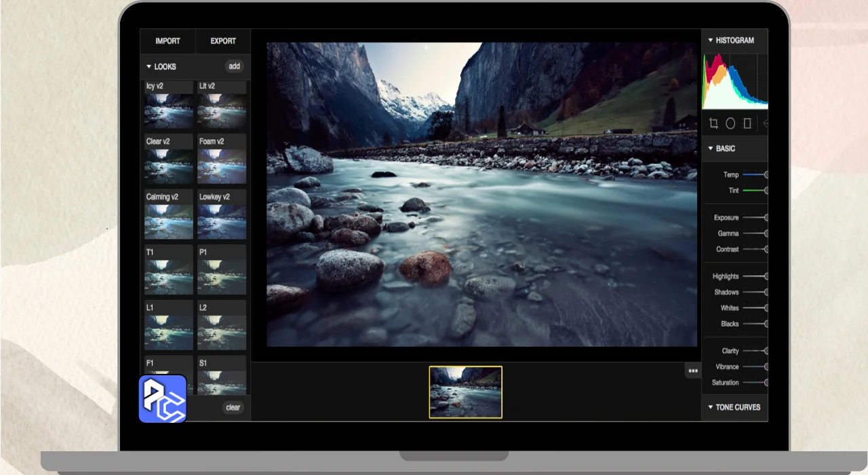868x475 pixels.
Task: Open the Export tab
Action: pyautogui.click(x=223, y=41)
